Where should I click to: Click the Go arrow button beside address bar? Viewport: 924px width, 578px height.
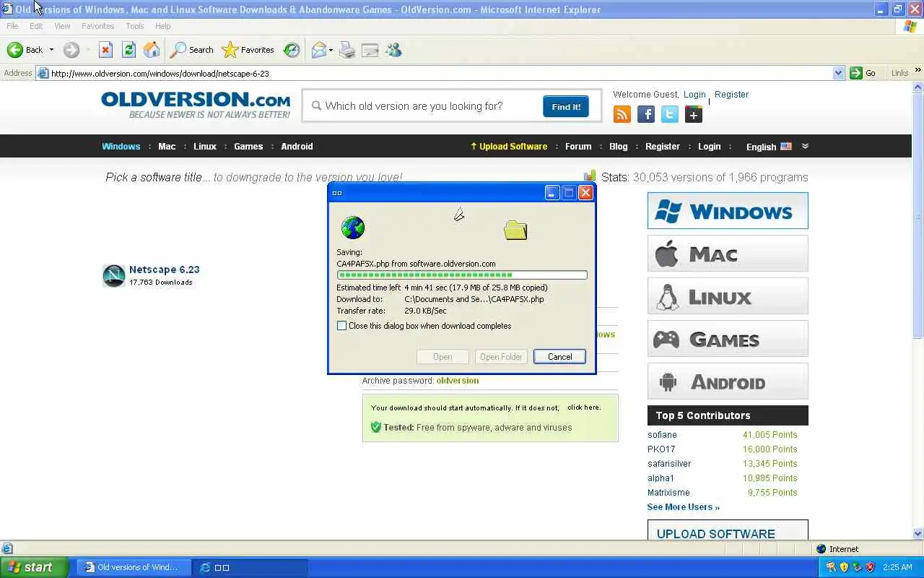pyautogui.click(x=863, y=73)
